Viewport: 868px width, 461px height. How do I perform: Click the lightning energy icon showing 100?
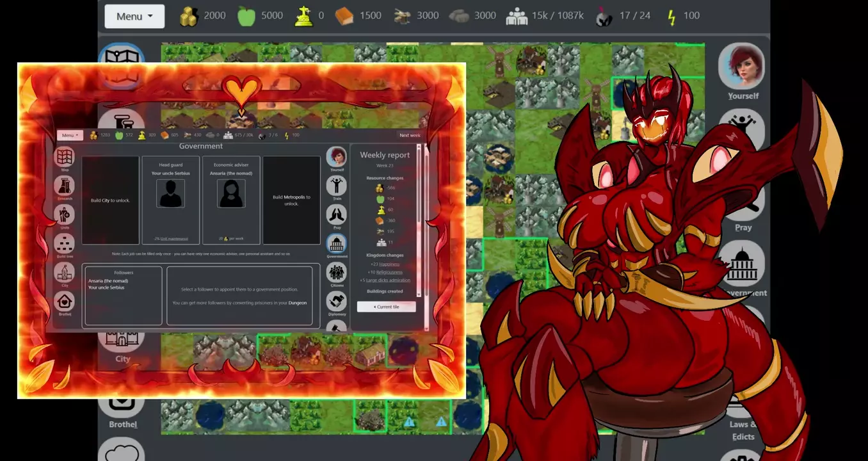click(671, 16)
